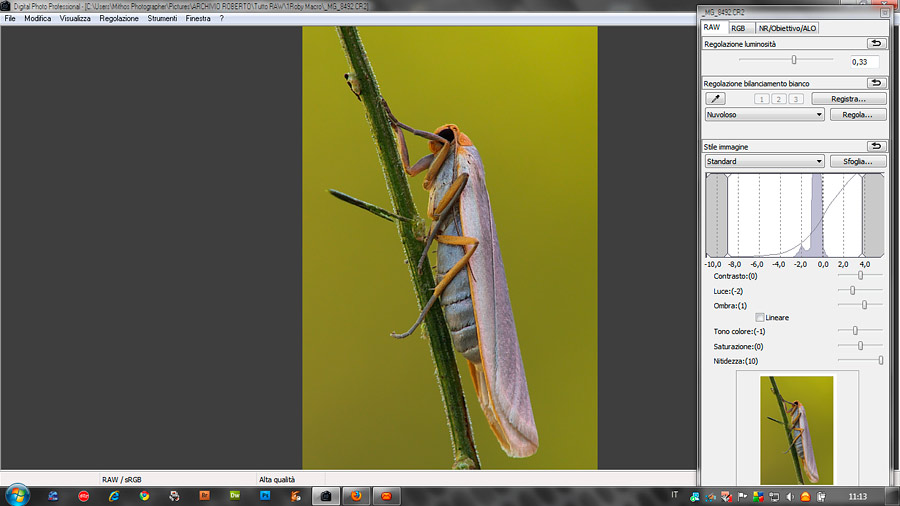Switch to Digital Photo Professional taskbar button

326,496
